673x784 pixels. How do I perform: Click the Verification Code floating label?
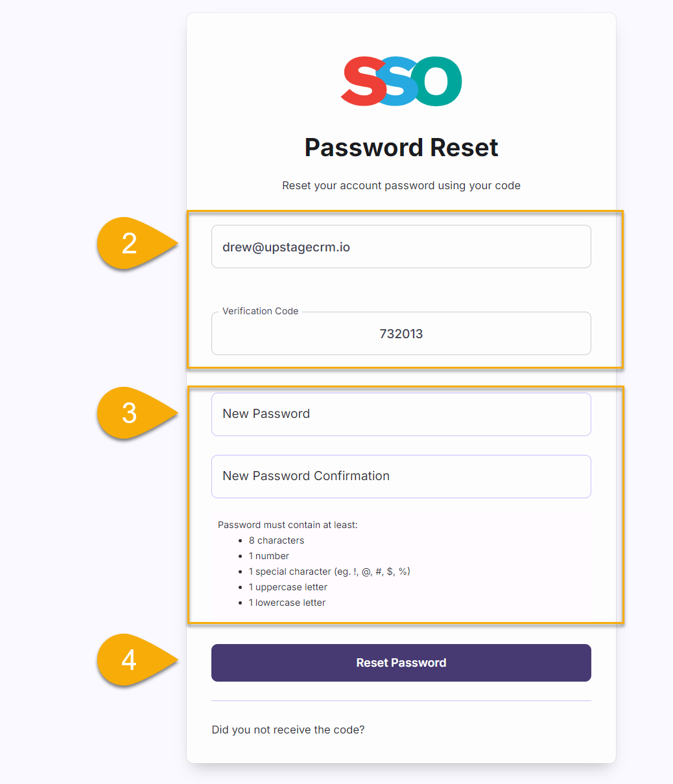(x=261, y=311)
